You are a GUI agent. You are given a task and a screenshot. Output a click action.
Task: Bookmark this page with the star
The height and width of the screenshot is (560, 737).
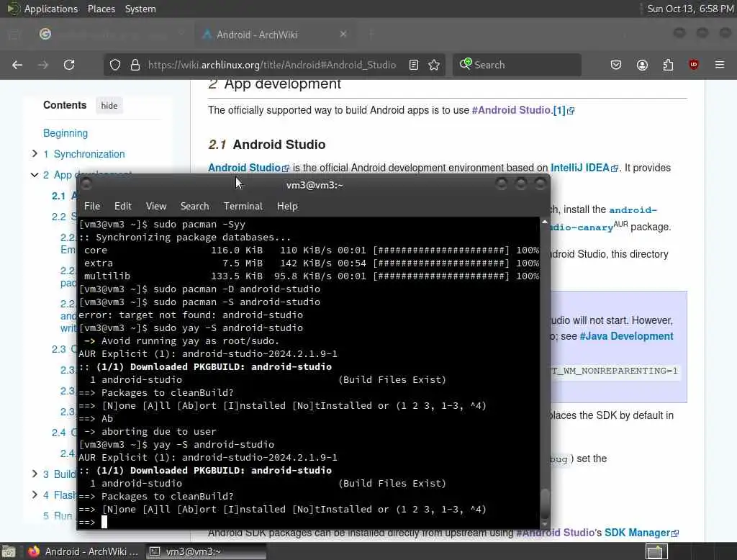click(434, 65)
